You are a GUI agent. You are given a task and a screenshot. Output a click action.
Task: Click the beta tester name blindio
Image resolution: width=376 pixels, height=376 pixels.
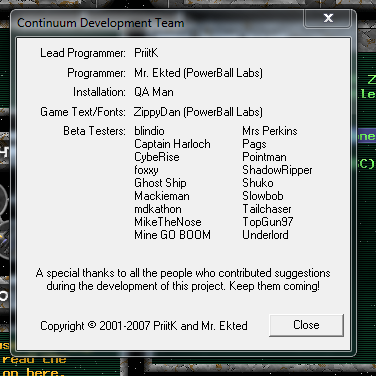pos(149,131)
